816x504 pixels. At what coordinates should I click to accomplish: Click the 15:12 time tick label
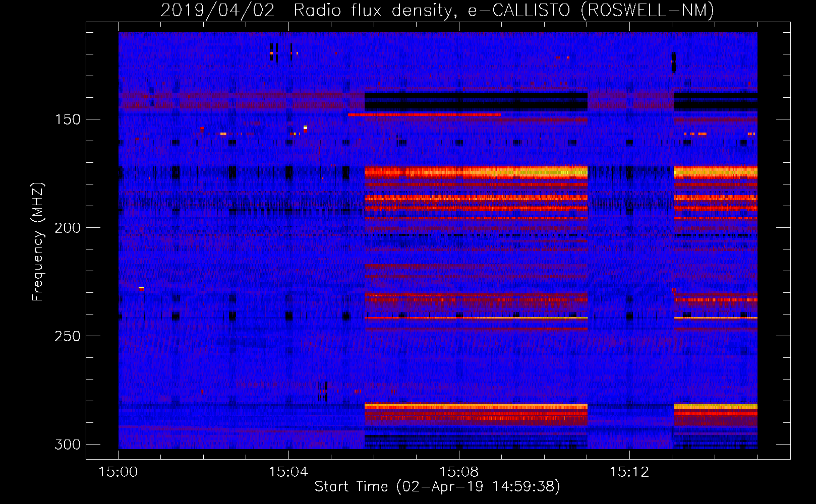coord(629,472)
